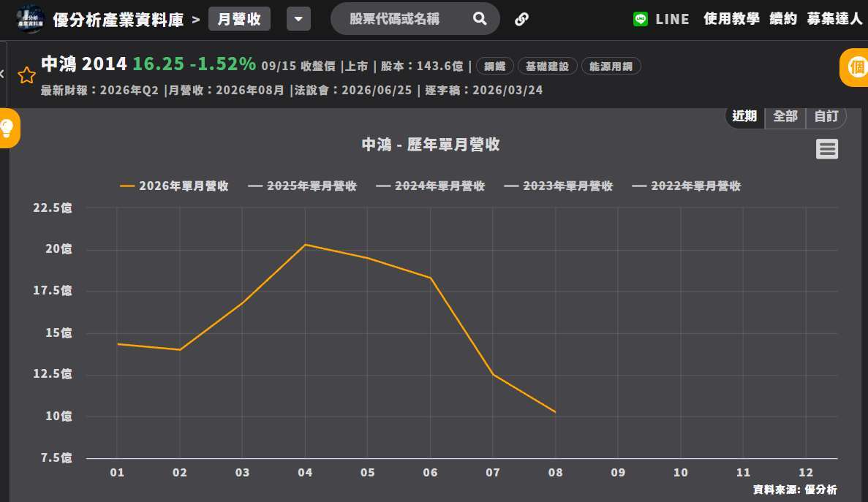Screen dimensions: 868x502
Task: Toggle the 2025年單月營收 series visibility
Action: (x=302, y=186)
